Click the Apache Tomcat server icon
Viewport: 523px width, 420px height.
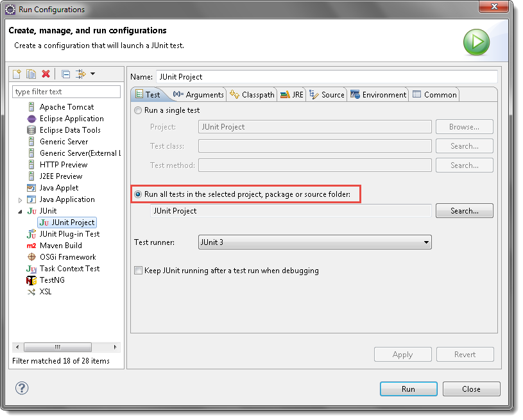click(x=31, y=107)
